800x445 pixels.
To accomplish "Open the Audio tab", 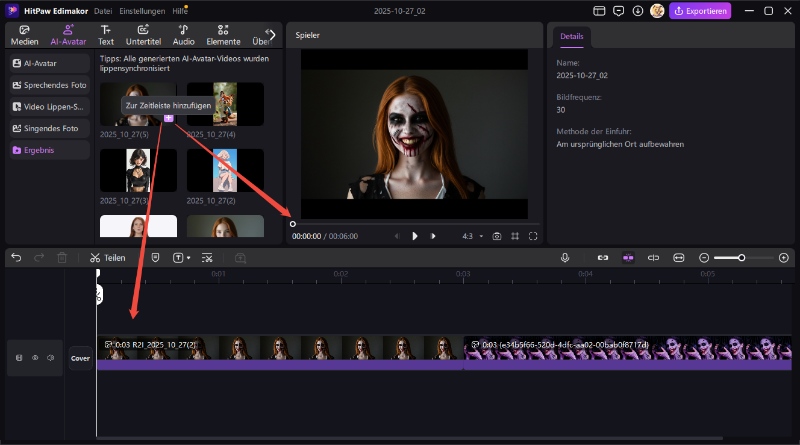I will 183,35.
